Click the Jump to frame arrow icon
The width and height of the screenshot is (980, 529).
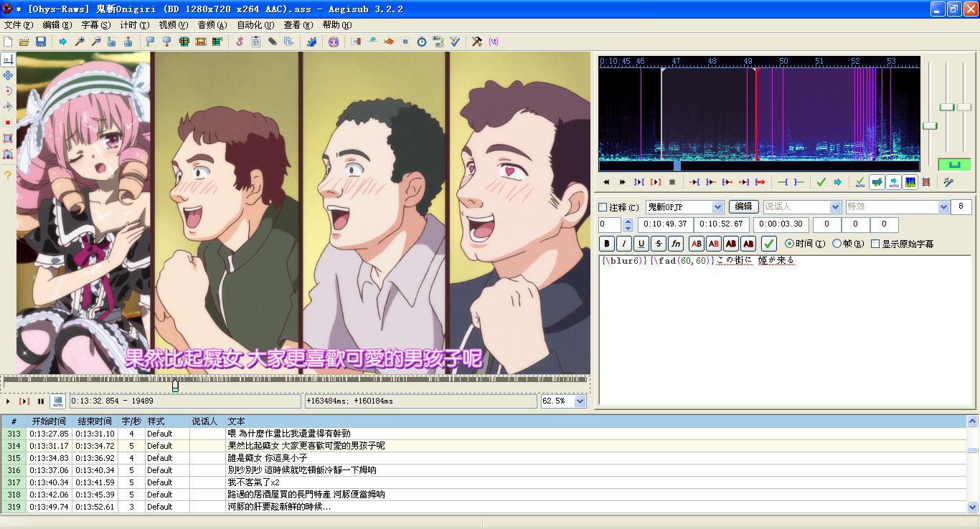point(63,42)
